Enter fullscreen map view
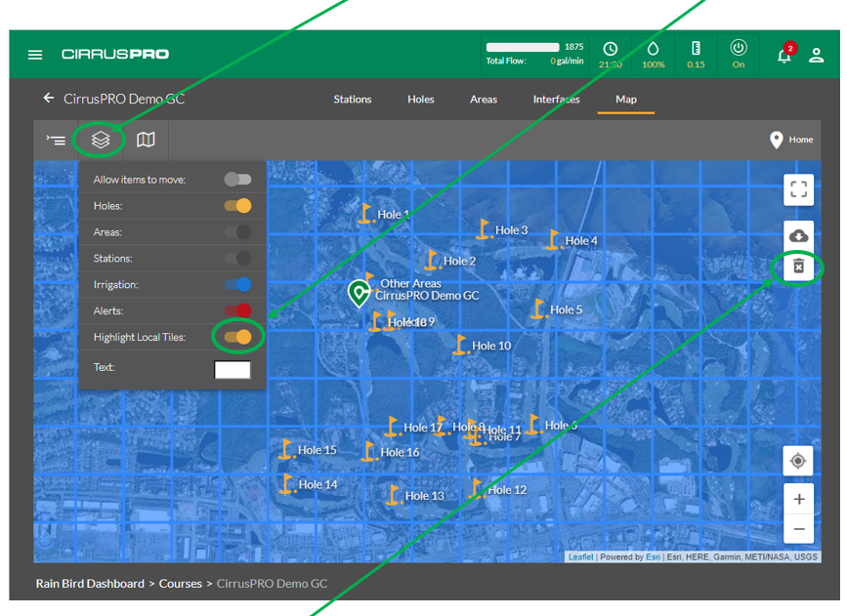 [798, 189]
